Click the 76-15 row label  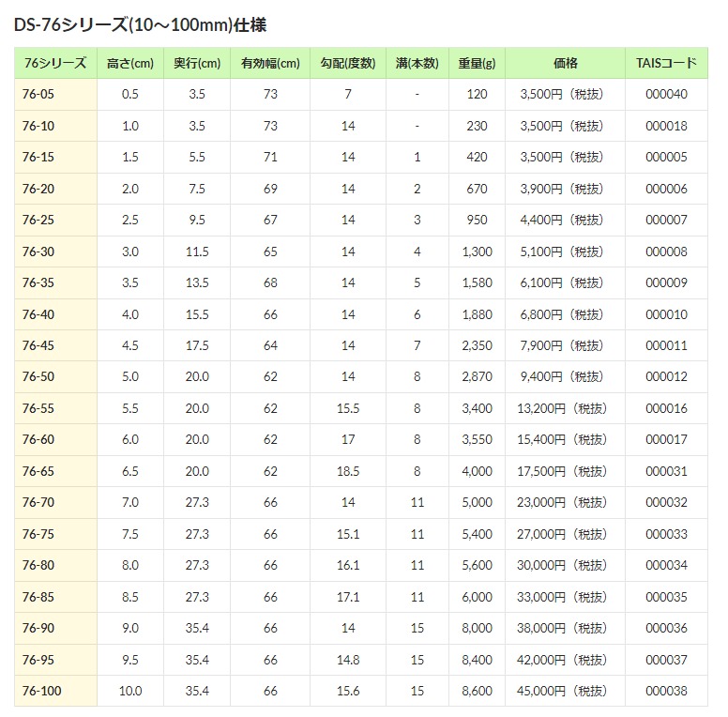pos(38,157)
